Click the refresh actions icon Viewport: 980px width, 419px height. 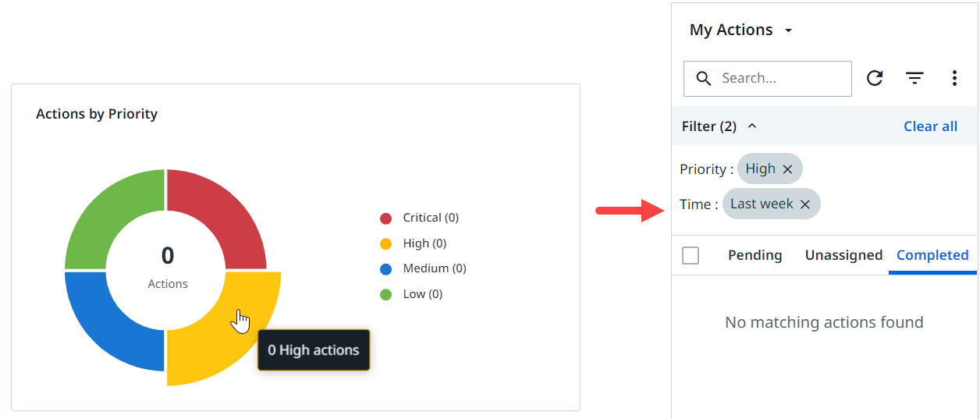(875, 78)
